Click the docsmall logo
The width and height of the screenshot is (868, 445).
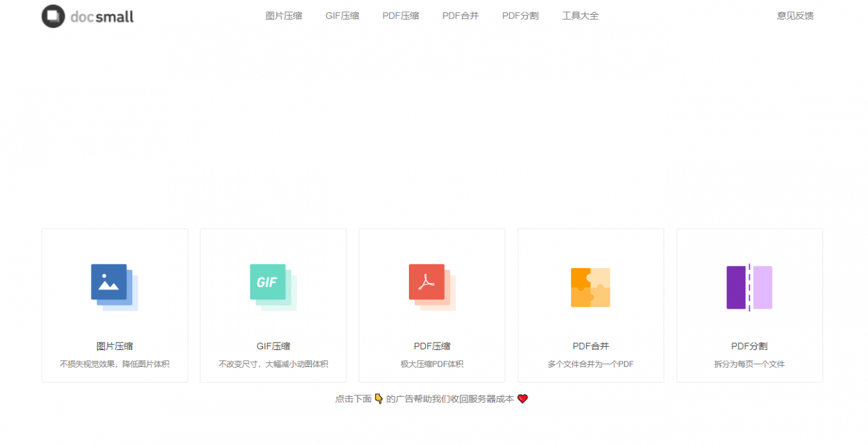(x=87, y=16)
